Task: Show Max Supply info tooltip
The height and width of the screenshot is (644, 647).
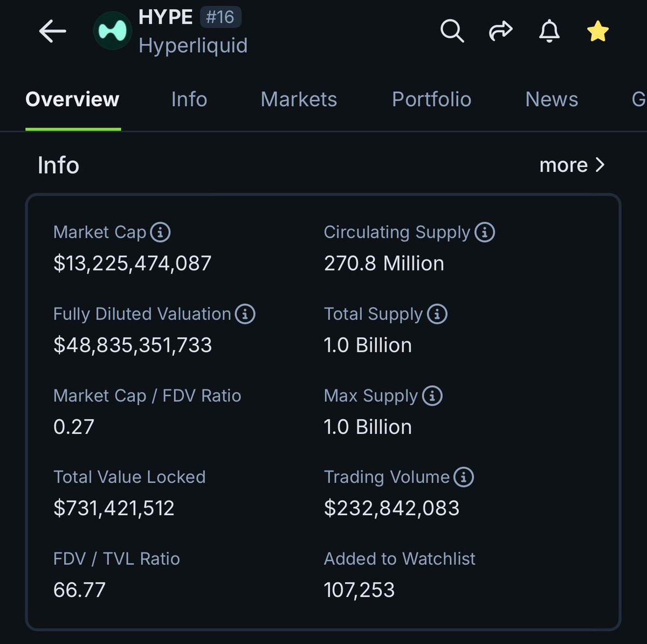Action: [432, 396]
